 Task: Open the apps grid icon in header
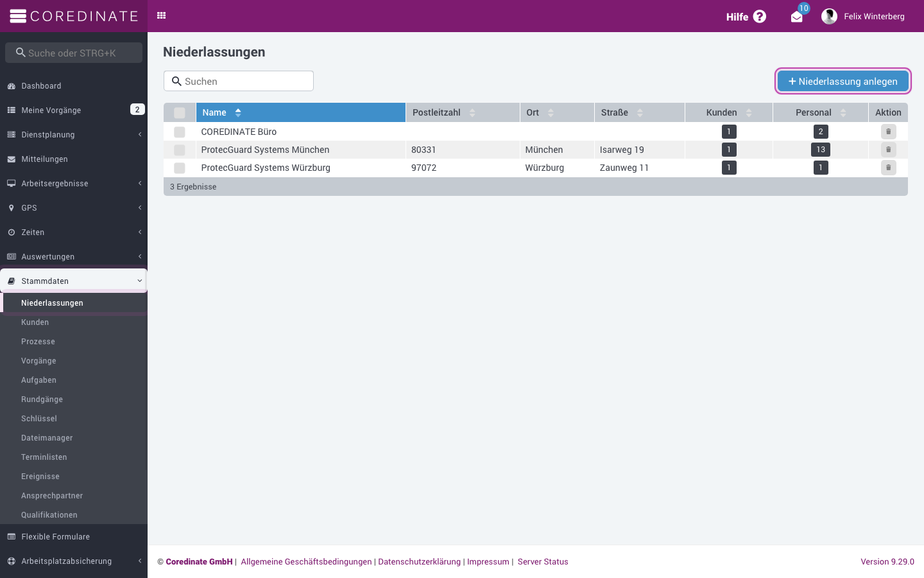(162, 15)
